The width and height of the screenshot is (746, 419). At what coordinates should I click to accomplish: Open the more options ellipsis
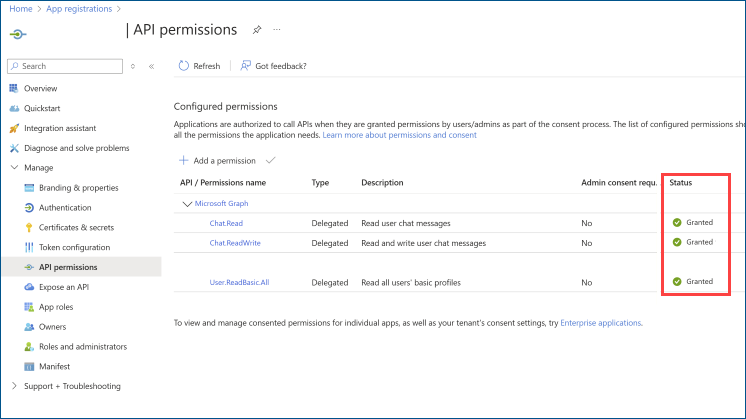tap(277, 30)
